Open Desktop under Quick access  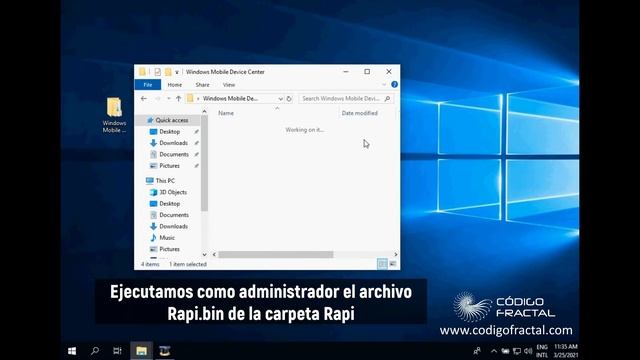[169, 131]
